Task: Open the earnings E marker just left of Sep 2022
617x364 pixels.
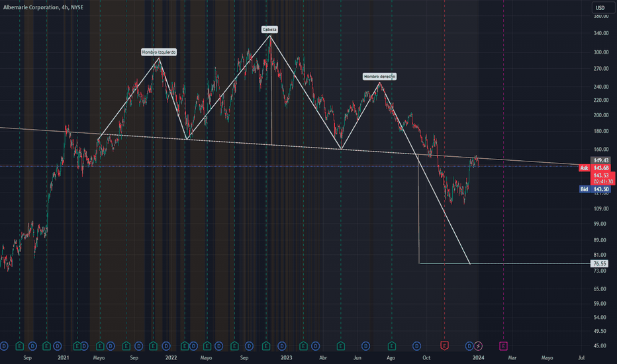Action: (234, 346)
